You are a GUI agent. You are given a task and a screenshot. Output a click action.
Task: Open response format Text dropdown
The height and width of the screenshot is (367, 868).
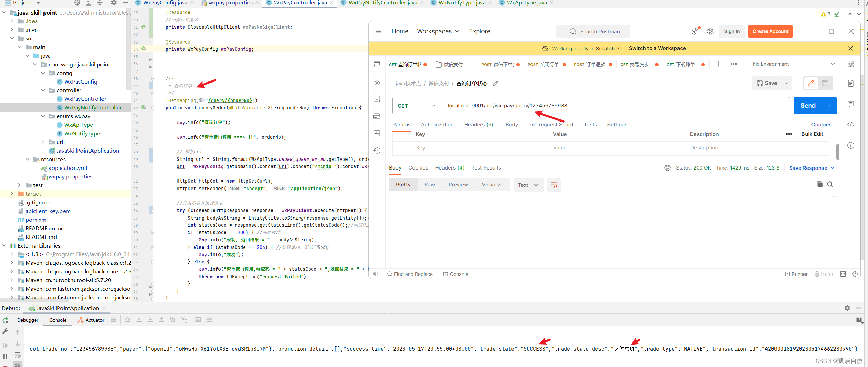(x=528, y=185)
